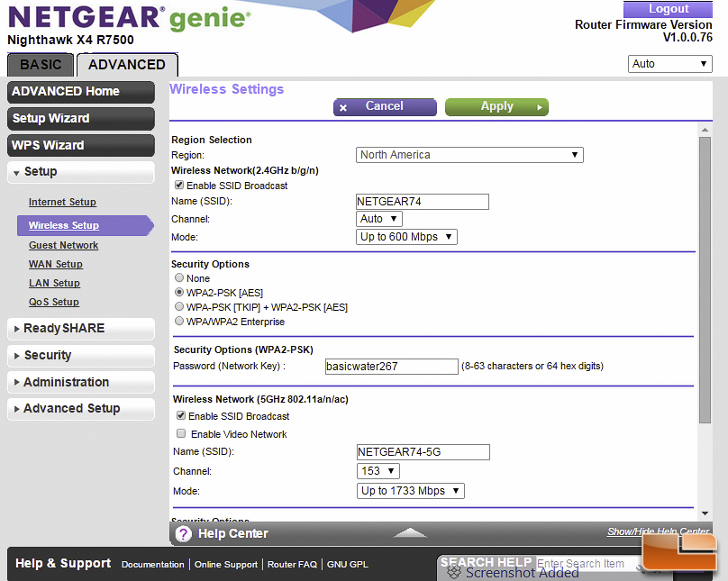Open WPS Wizard menu item
728x581 pixels.
(x=81, y=146)
